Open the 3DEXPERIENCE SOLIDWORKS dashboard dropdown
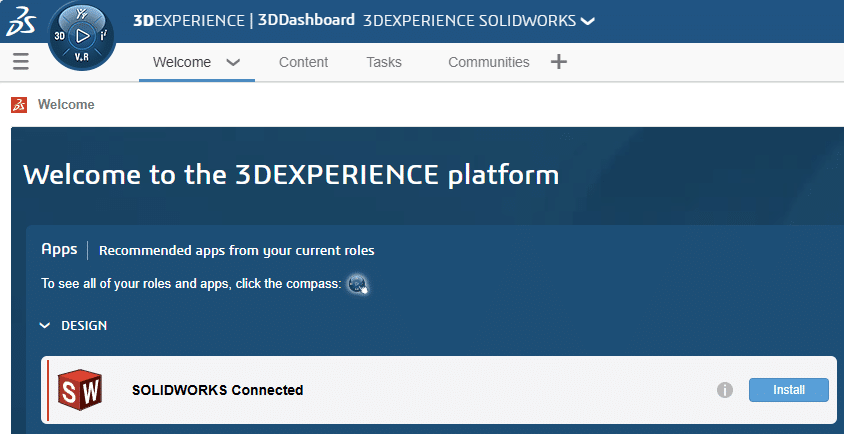The image size is (844, 434). 587,21
